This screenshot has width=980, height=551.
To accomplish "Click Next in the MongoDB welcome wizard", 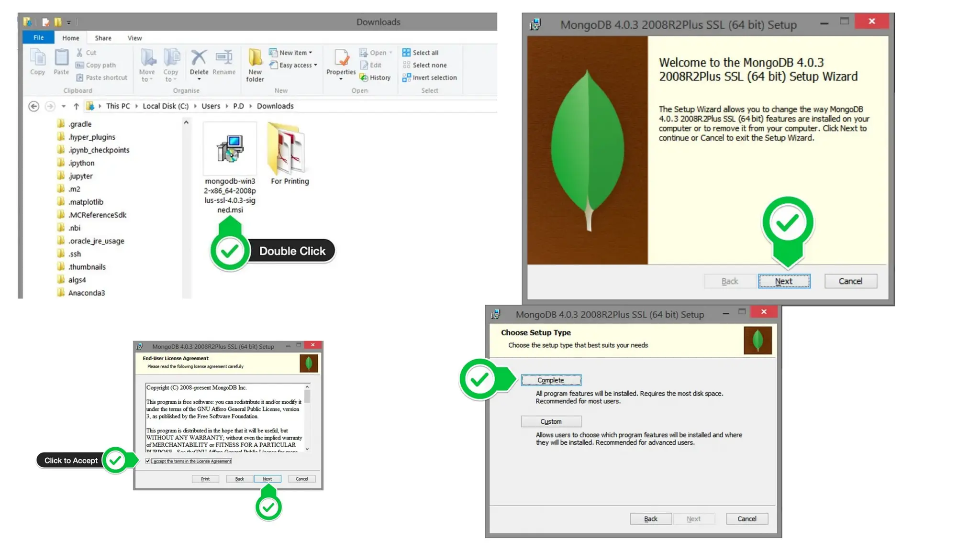I will coord(784,281).
